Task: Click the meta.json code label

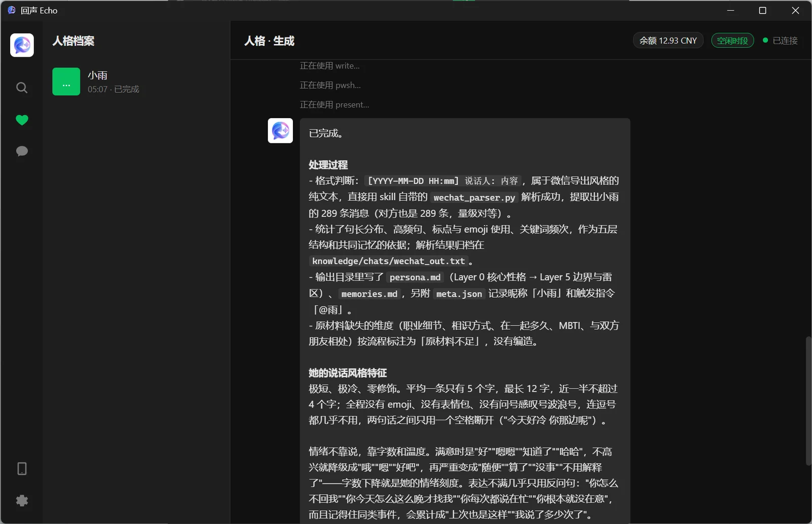Action: pos(459,294)
